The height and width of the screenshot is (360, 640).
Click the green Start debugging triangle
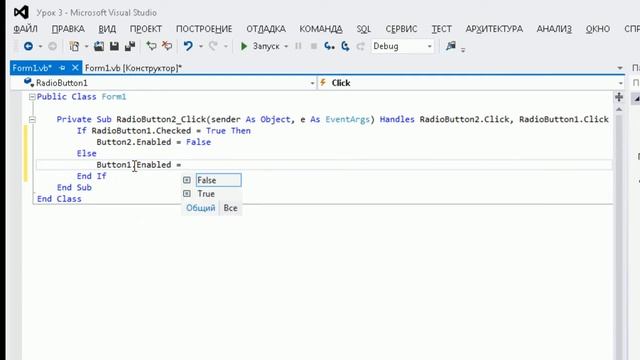point(244,46)
